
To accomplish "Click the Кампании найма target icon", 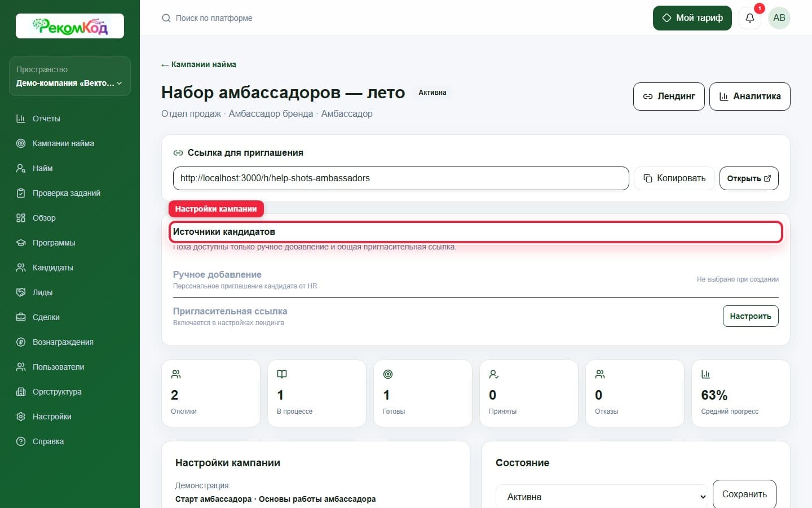I will 21,143.
